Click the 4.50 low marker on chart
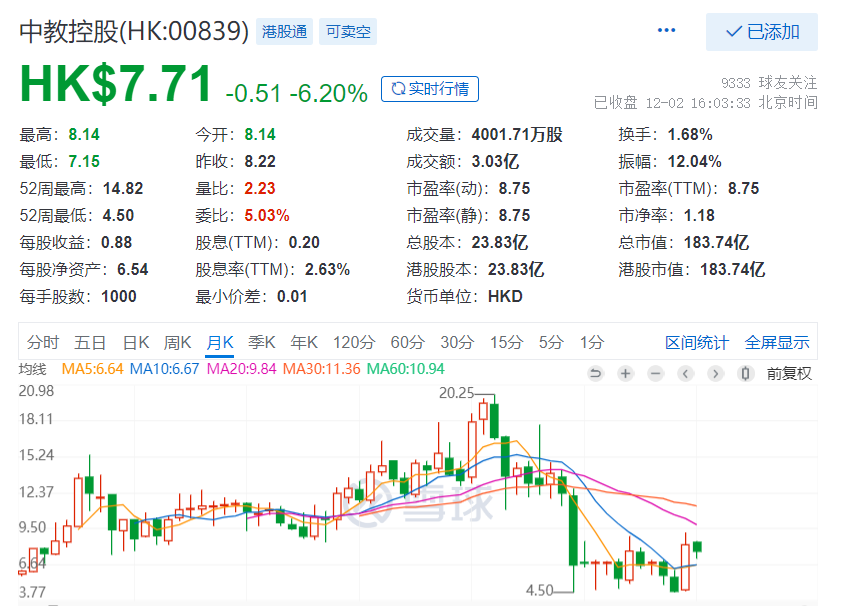Viewport: 847px width, 606px height. 540,590
